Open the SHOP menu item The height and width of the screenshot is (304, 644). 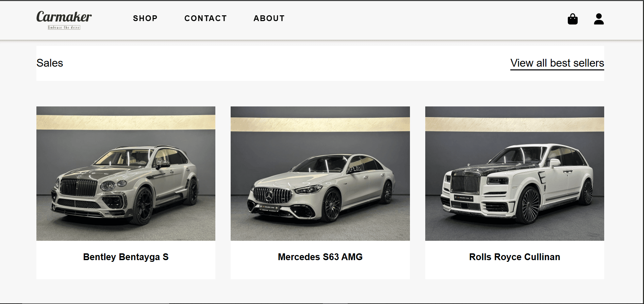point(145,18)
